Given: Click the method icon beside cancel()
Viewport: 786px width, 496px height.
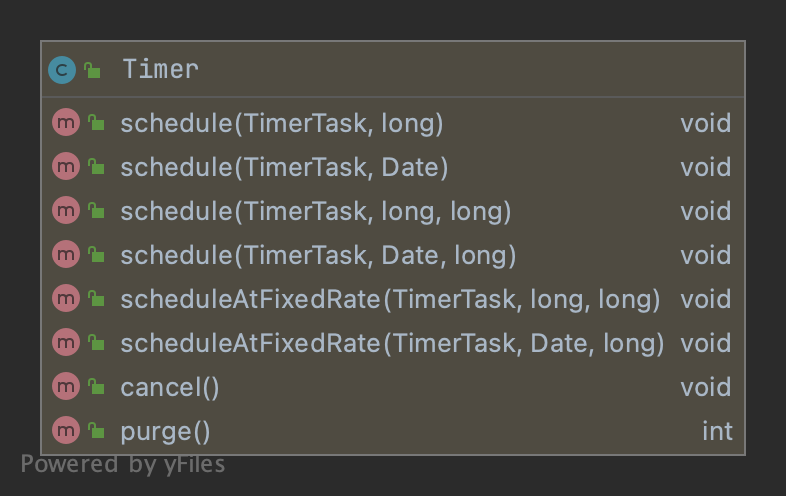Looking at the screenshot, I should [65, 387].
